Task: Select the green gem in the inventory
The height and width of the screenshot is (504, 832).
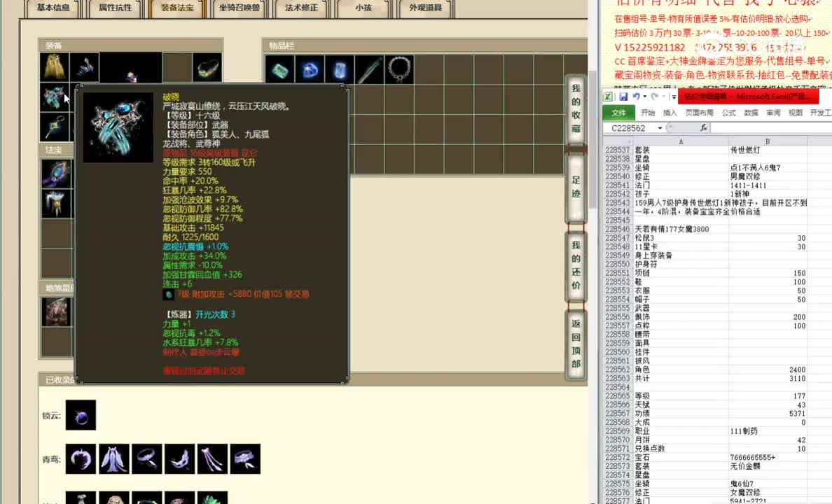Action: tap(279, 70)
